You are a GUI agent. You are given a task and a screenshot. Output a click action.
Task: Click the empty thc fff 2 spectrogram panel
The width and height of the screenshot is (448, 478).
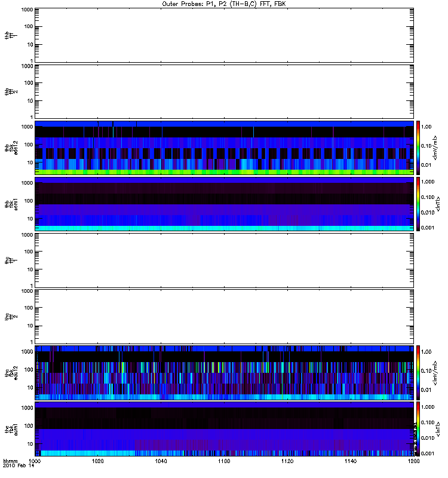pyautogui.click(x=224, y=317)
